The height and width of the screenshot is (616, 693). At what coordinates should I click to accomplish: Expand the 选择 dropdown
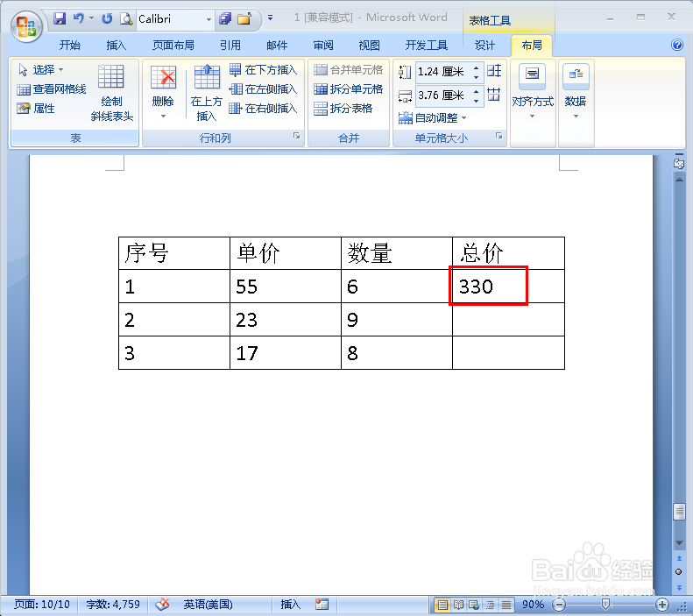click(61, 70)
